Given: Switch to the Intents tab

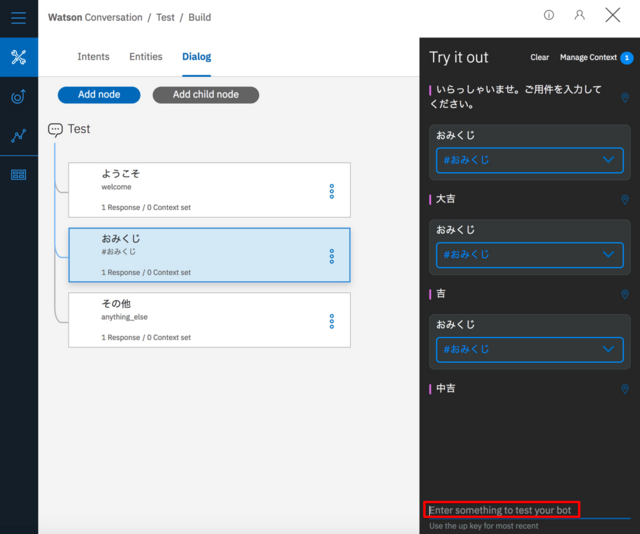Looking at the screenshot, I should (93, 57).
